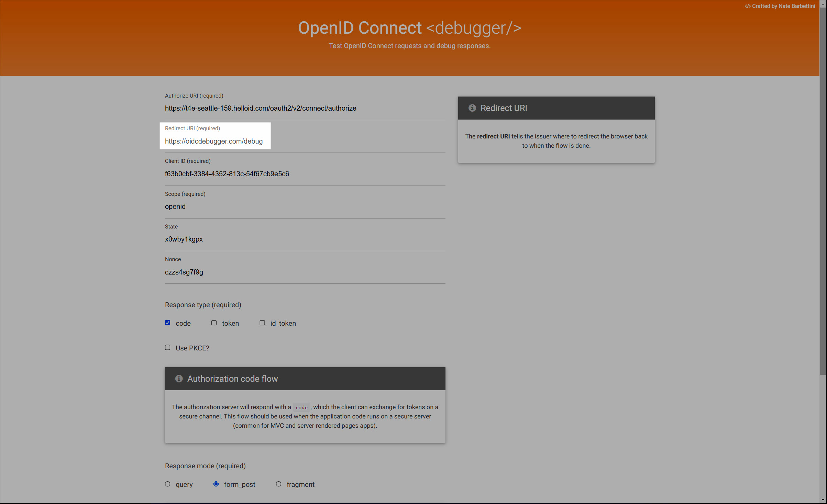Click the Redirect URI input field
This screenshot has width=827, height=504.
coord(305,141)
